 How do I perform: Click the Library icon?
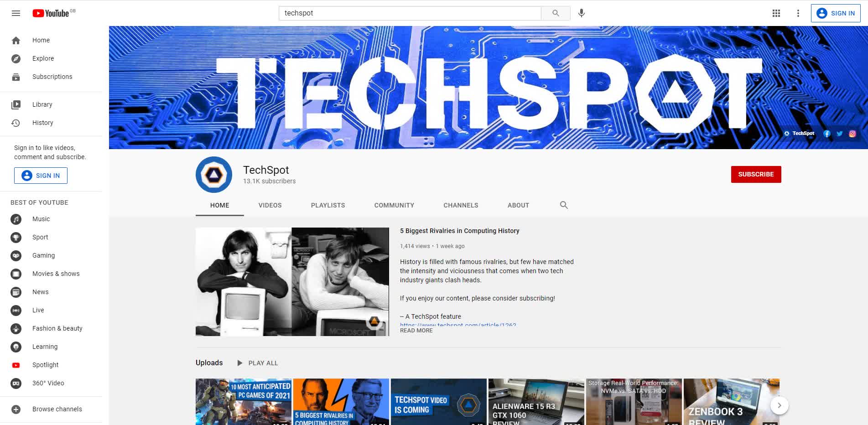[16, 104]
